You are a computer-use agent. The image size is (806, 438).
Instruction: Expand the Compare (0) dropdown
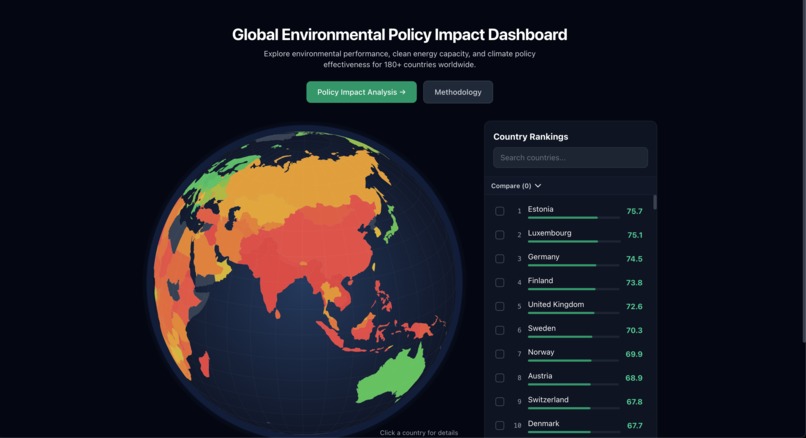pyautogui.click(x=516, y=186)
